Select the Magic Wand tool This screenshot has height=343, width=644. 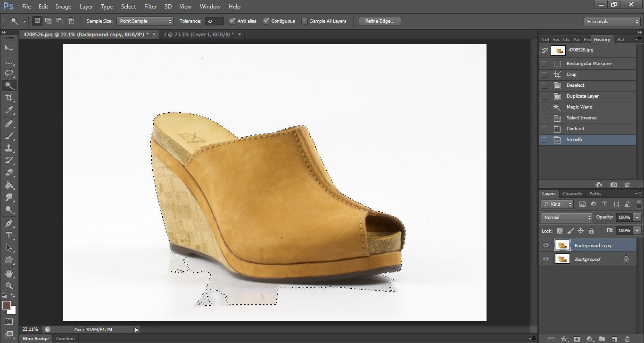click(9, 85)
